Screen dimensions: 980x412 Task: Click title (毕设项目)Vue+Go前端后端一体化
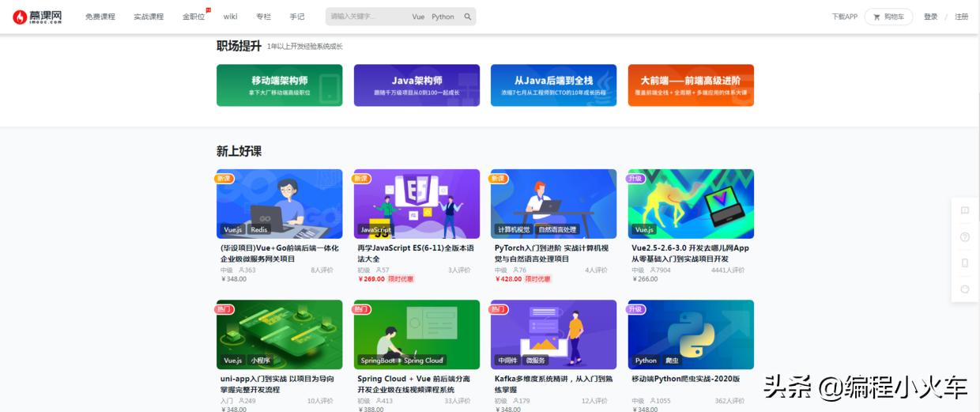coord(280,253)
